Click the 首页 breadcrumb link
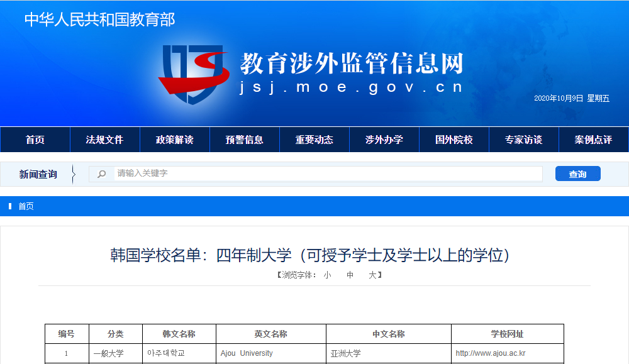Screen dimensions: 629x364 click(26, 206)
